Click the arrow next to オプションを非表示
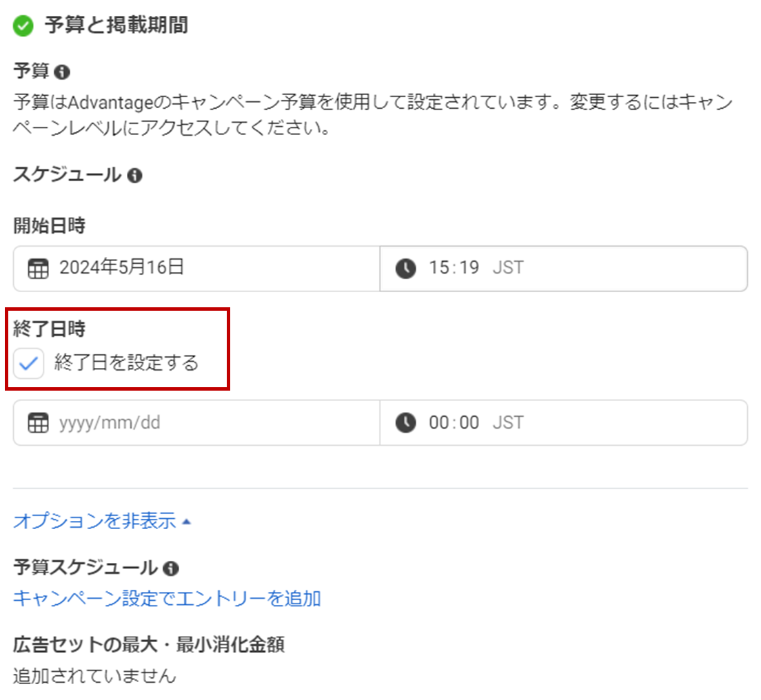Screen dimensions: 761x700 pos(186,522)
